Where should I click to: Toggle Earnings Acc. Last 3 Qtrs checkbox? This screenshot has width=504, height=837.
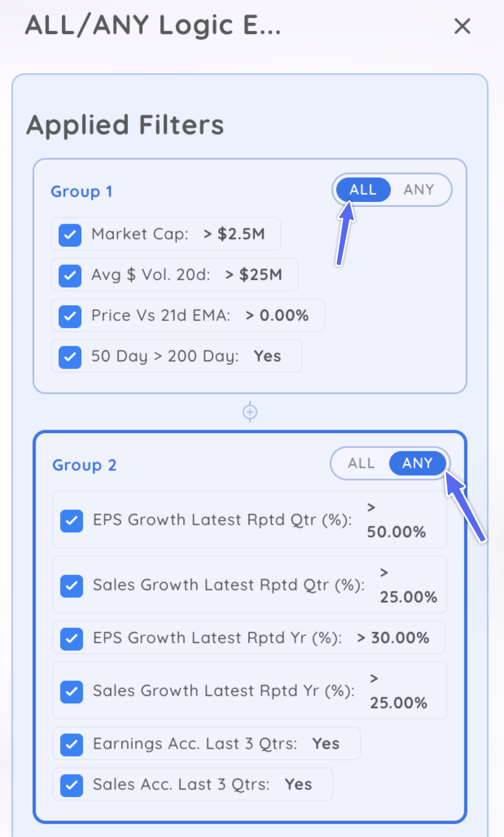pos(72,745)
